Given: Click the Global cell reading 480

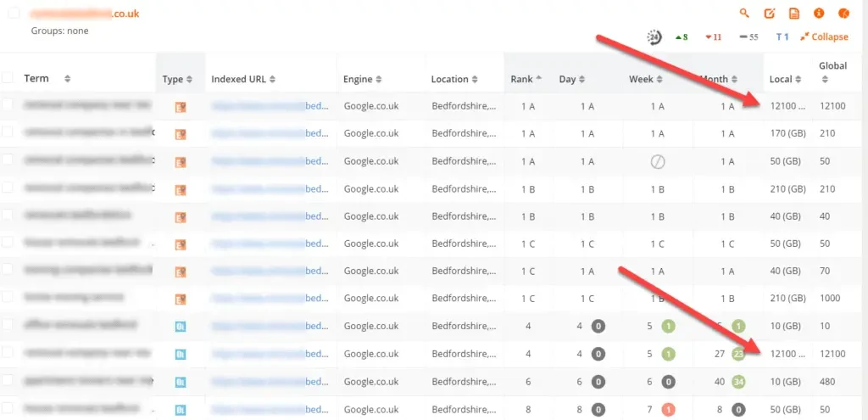Looking at the screenshot, I should [827, 381].
